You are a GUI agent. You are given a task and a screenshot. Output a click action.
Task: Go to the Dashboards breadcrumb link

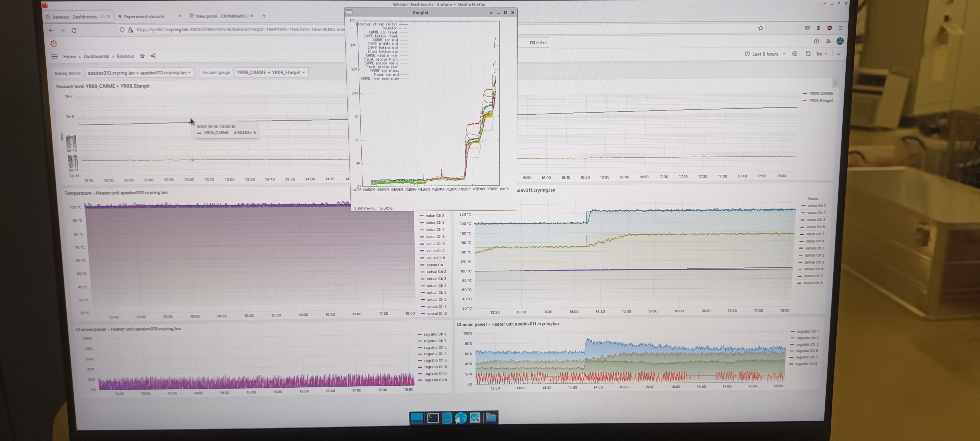click(x=96, y=56)
